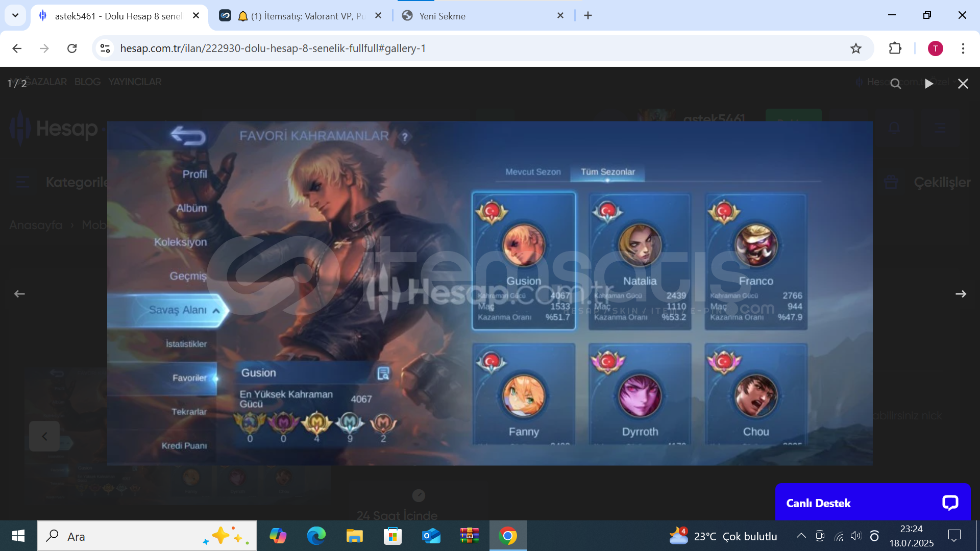Click the Koleksiyon menu entry

pos(180,242)
